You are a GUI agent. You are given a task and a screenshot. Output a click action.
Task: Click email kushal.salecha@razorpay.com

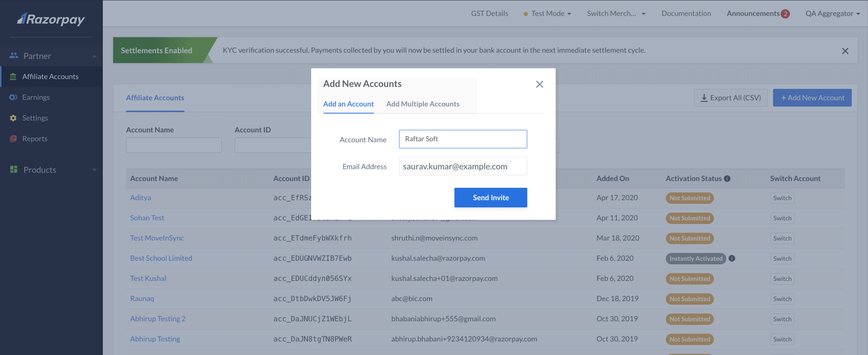tap(438, 258)
